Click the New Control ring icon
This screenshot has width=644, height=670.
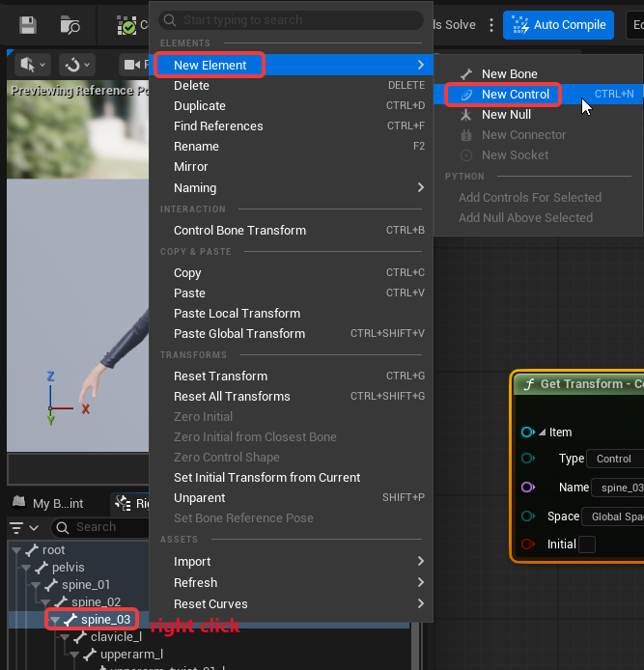point(466,95)
